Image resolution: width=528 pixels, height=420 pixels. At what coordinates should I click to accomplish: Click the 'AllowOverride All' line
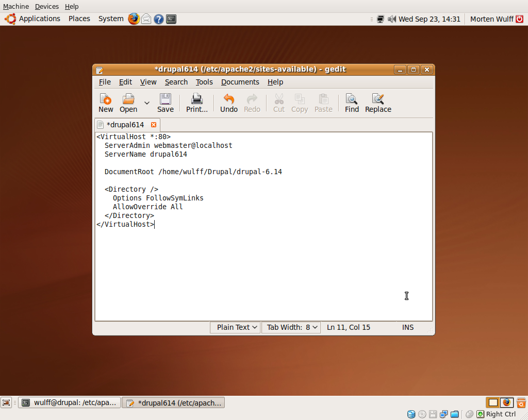(148, 207)
